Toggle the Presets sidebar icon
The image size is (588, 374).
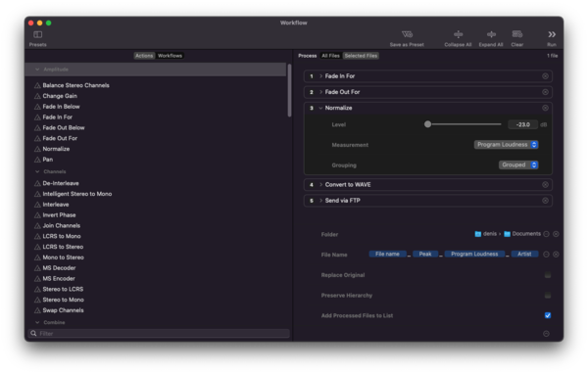[37, 34]
